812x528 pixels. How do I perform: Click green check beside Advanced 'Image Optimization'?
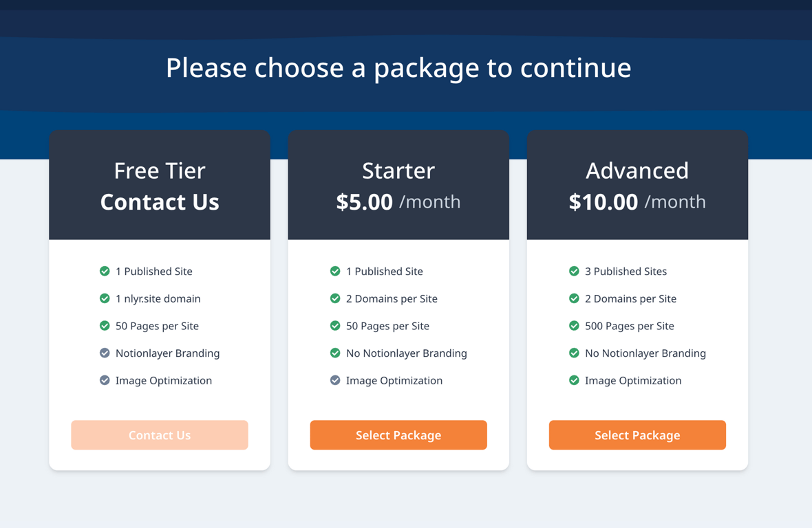[574, 380]
